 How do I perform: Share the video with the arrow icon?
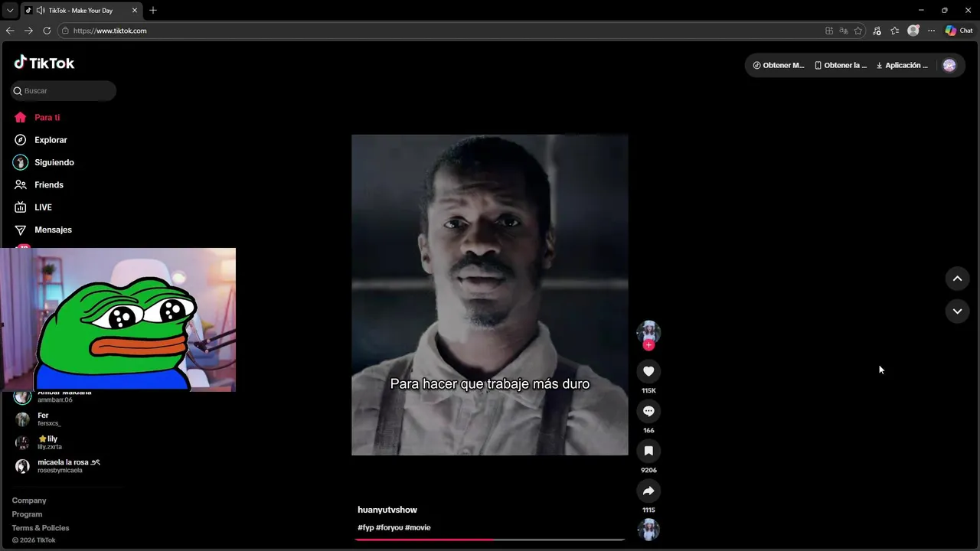point(648,491)
